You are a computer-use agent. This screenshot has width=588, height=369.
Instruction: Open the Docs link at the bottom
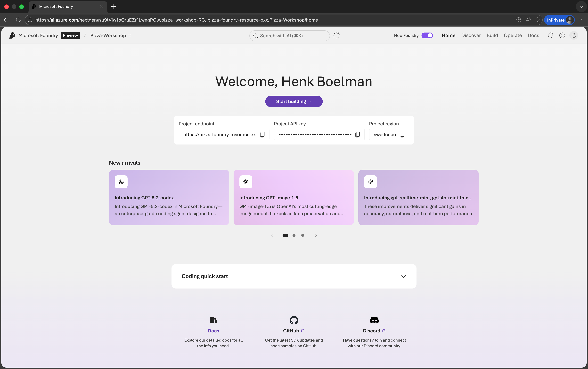[213, 331]
